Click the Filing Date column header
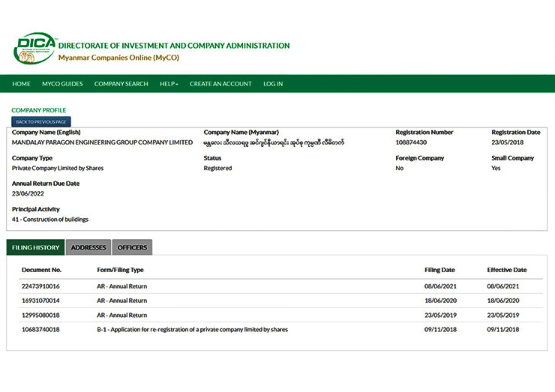 pos(439,270)
